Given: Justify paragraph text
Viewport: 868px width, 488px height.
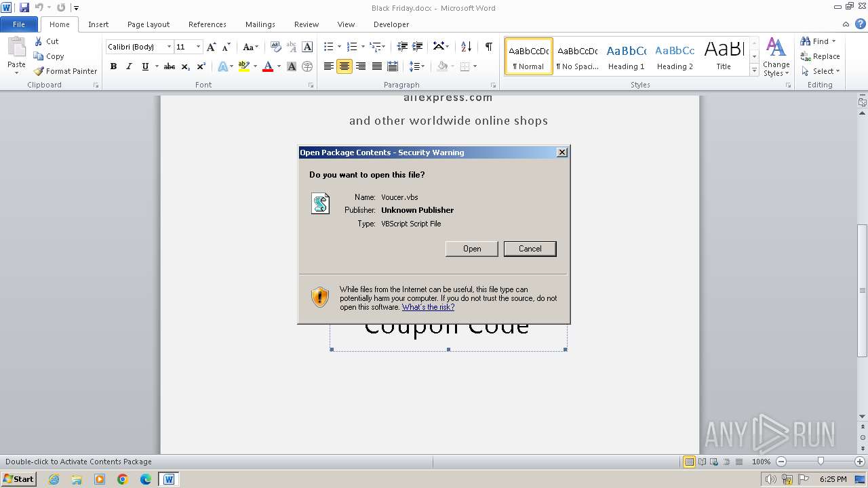Looking at the screenshot, I should click(x=376, y=66).
